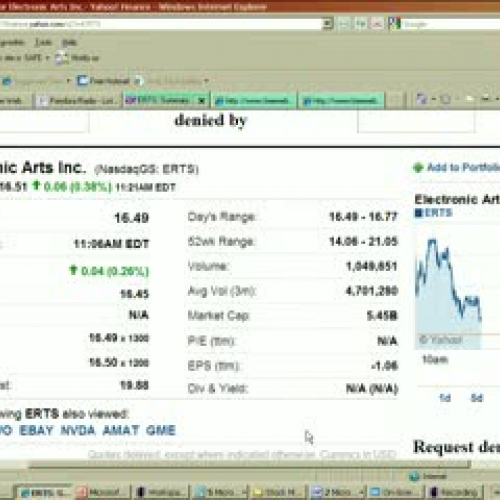Open the AMAT ticker link
Image resolution: width=500 pixels, height=500 pixels.
121,430
